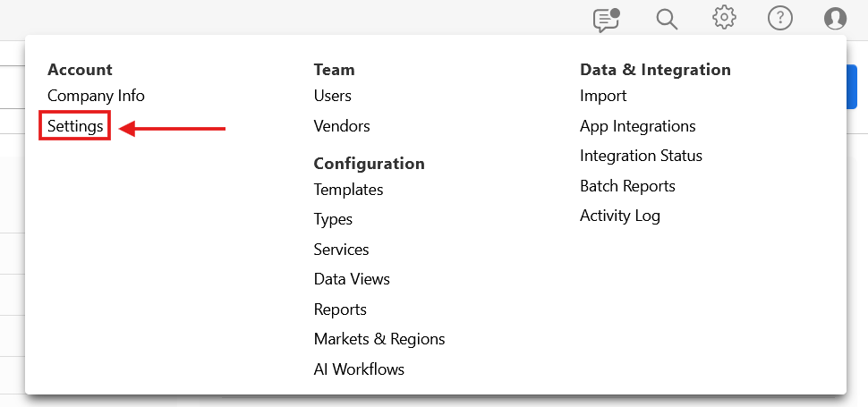Viewport: 868px width, 407px height.
Task: Open Data Views option
Action: [x=352, y=279]
